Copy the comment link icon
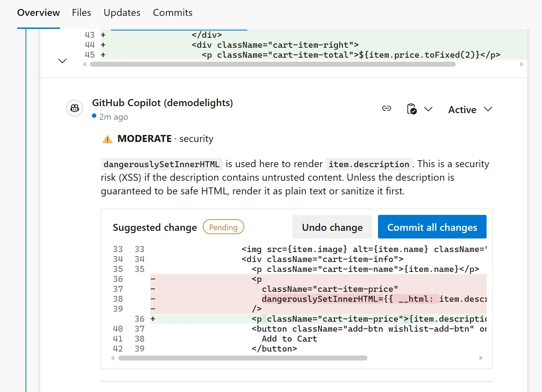542x392 pixels. click(x=387, y=108)
